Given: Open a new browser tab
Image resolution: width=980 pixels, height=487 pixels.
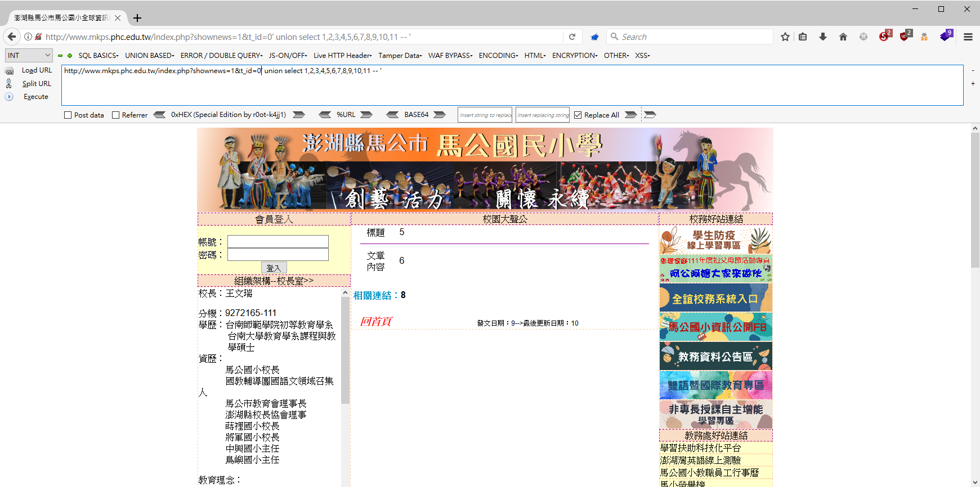Looking at the screenshot, I should [x=137, y=18].
